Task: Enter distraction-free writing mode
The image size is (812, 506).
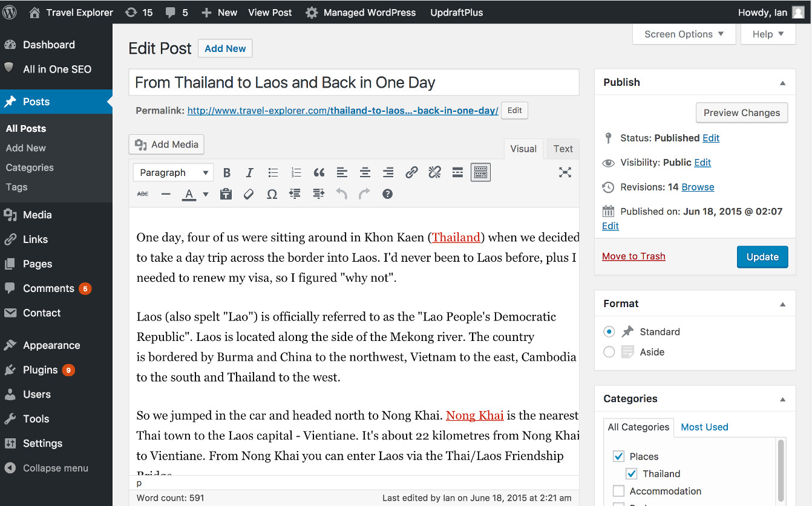Action: [x=565, y=173]
